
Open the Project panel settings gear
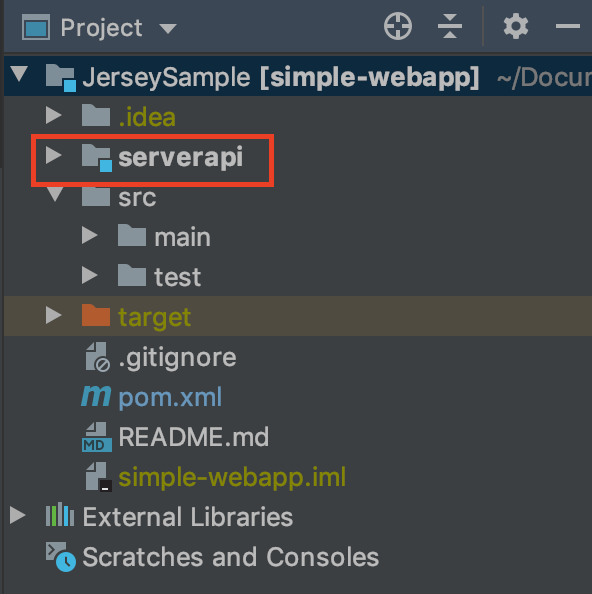point(515,26)
